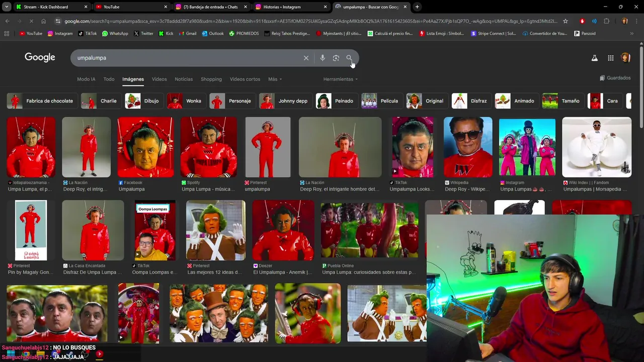Open the Kick bookmark
The height and width of the screenshot is (362, 644).
[x=166, y=34]
